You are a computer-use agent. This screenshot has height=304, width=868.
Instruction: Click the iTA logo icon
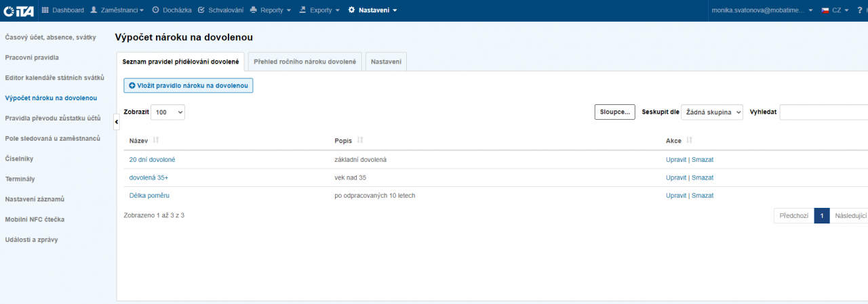pos(18,10)
